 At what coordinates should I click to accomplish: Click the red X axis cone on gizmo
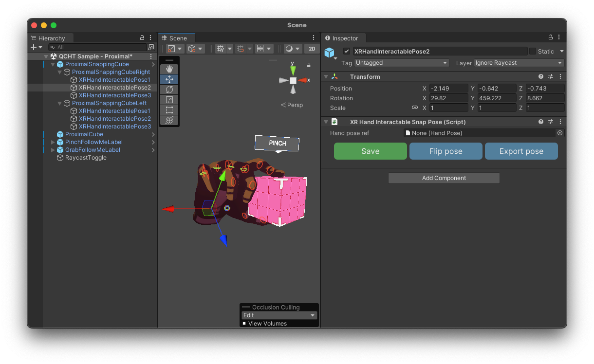[303, 80]
